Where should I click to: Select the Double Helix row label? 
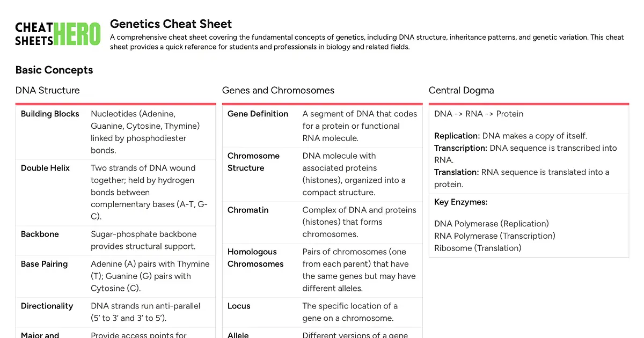[x=45, y=168]
